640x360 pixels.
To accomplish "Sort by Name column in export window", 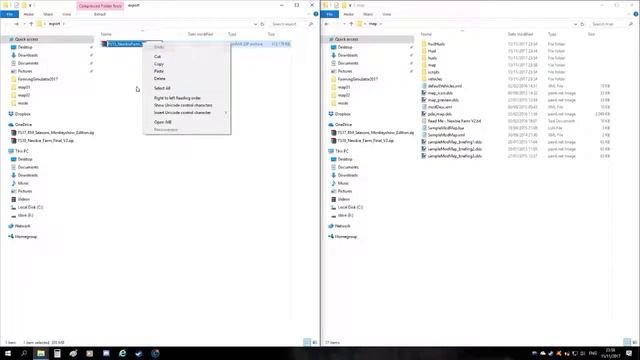I will 106,34.
